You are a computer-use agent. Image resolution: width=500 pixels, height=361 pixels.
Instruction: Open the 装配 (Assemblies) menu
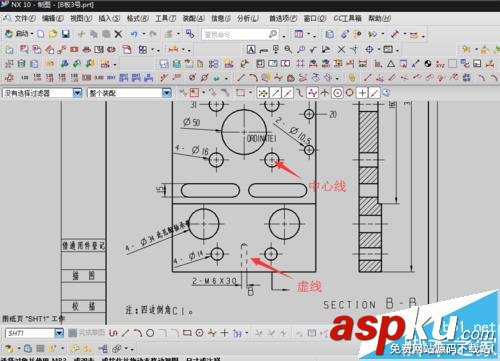tap(193, 18)
